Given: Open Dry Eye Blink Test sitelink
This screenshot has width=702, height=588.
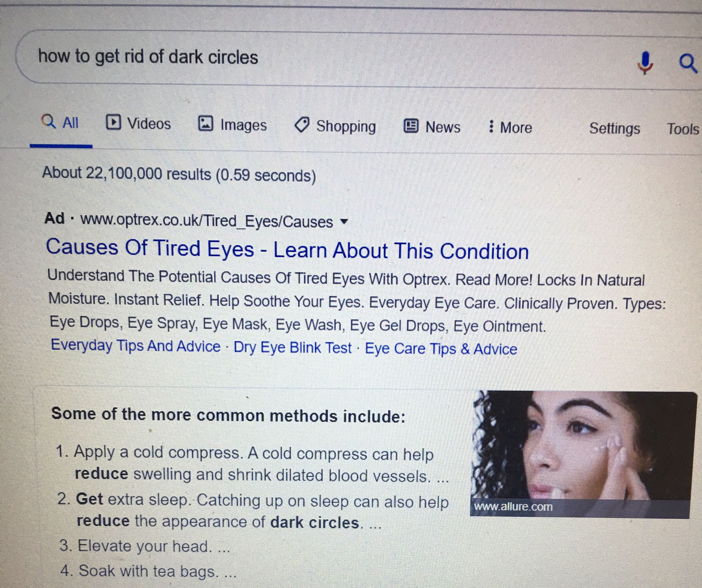Looking at the screenshot, I should 292,348.
